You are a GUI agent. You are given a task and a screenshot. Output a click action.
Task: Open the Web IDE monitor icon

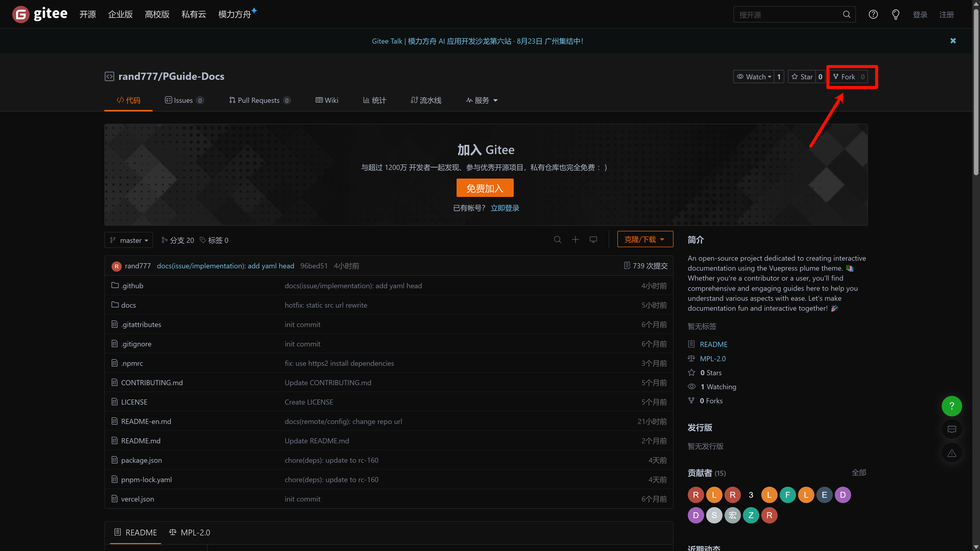tap(593, 240)
